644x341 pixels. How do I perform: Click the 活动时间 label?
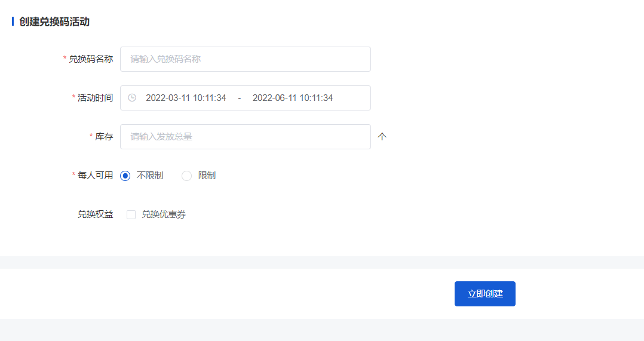tap(96, 98)
